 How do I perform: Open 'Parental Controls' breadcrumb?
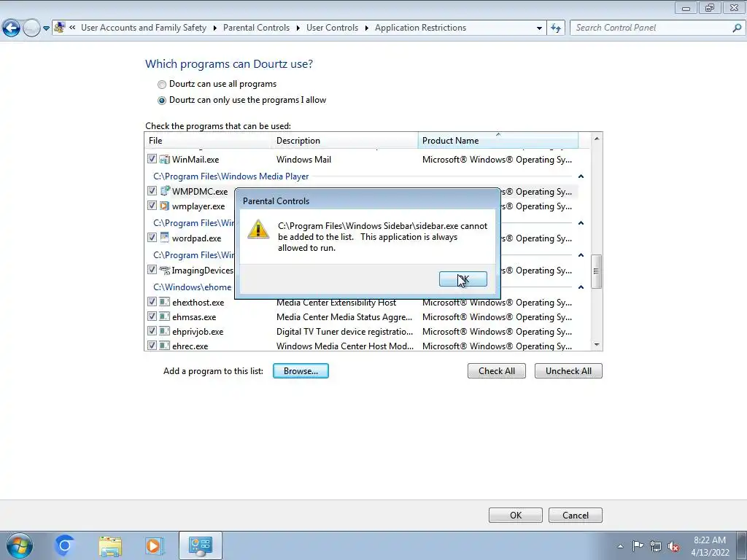[x=256, y=28]
